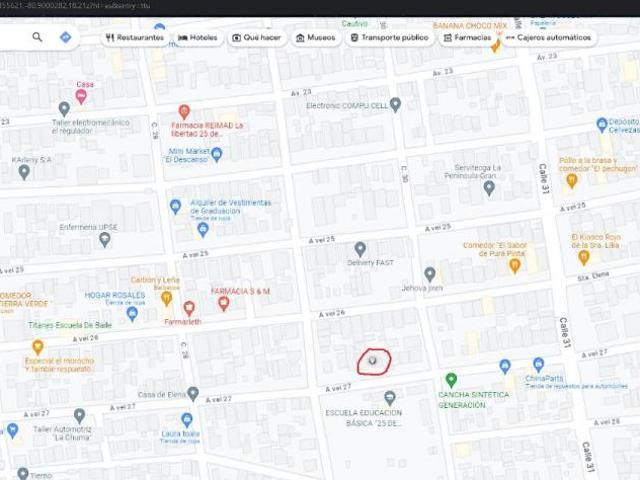Filter map by Hoteles
This screenshot has width=640, height=480.
(197, 38)
